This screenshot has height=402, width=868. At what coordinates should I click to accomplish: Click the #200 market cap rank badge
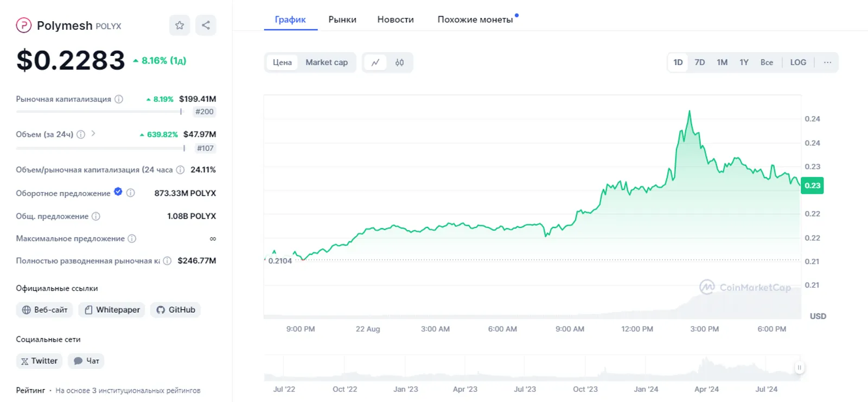pyautogui.click(x=205, y=112)
